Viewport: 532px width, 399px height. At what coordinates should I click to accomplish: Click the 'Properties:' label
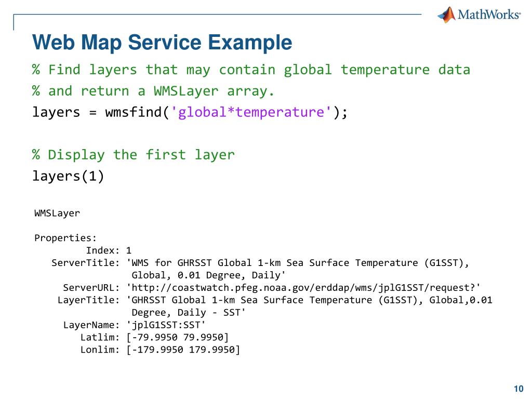pyautogui.click(x=65, y=238)
